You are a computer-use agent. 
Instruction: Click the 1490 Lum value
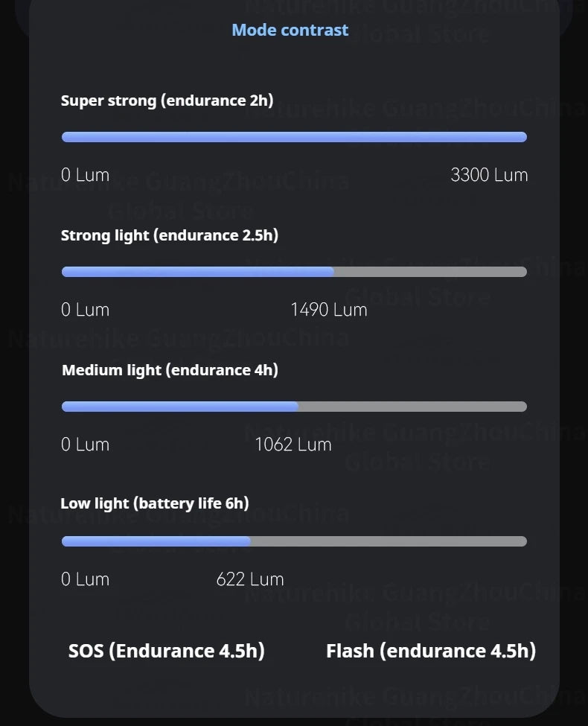point(328,310)
